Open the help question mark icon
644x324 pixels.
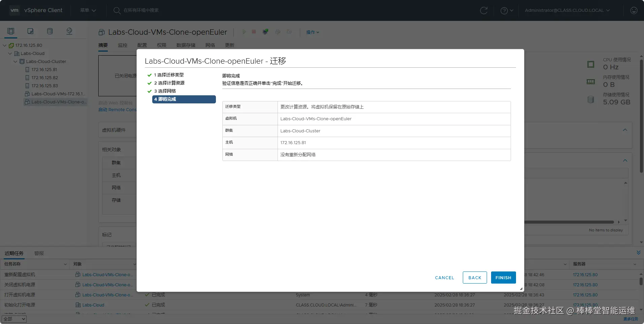(504, 10)
